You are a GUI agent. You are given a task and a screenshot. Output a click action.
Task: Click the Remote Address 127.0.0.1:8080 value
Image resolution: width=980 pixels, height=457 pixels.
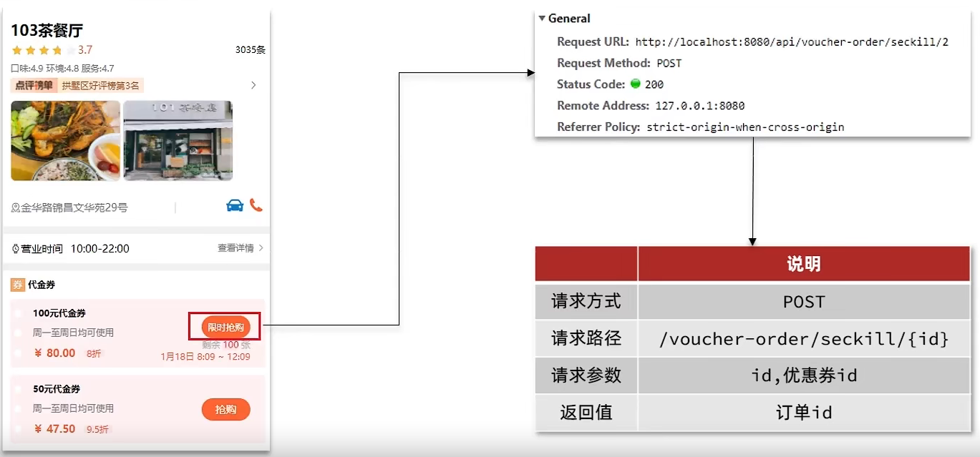[700, 106]
